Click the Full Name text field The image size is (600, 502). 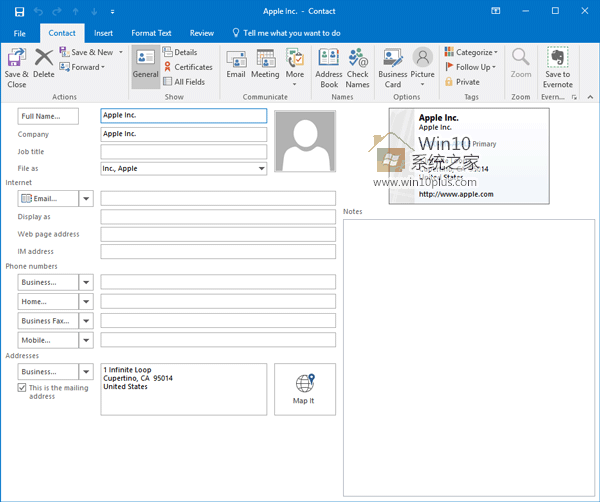pyautogui.click(x=184, y=116)
